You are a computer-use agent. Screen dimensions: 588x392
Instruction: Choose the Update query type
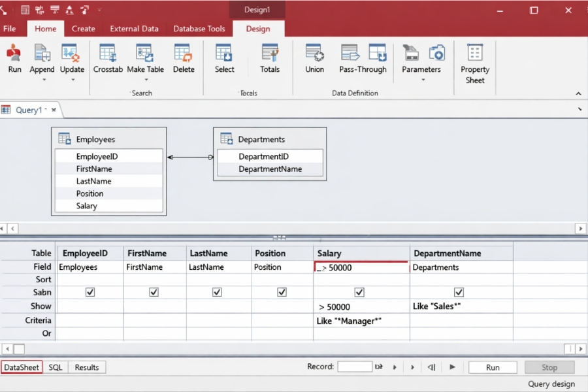click(x=72, y=57)
